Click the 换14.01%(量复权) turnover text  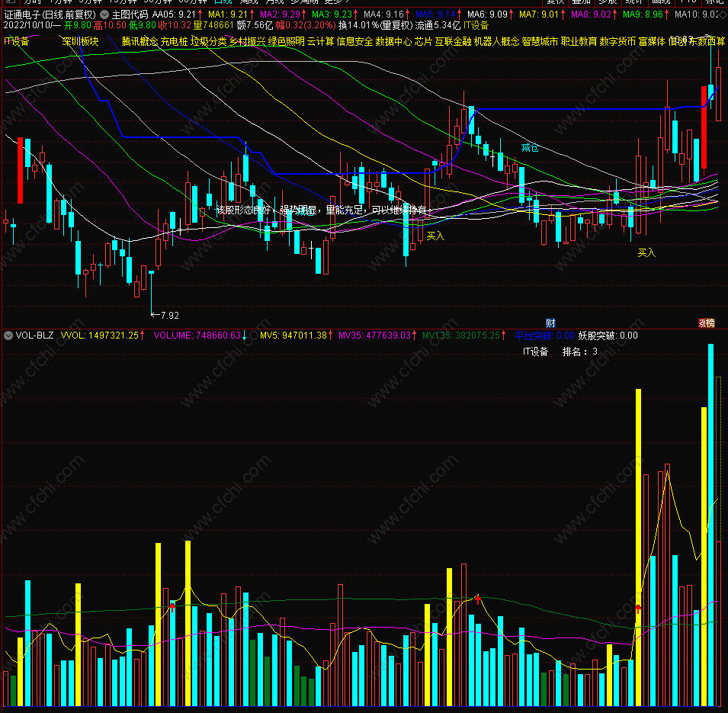[x=376, y=26]
